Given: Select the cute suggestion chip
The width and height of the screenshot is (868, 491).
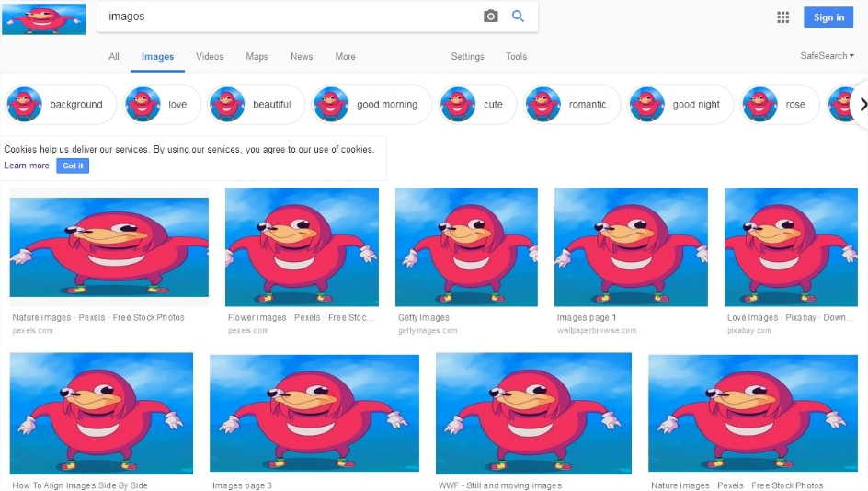Looking at the screenshot, I should [x=478, y=104].
